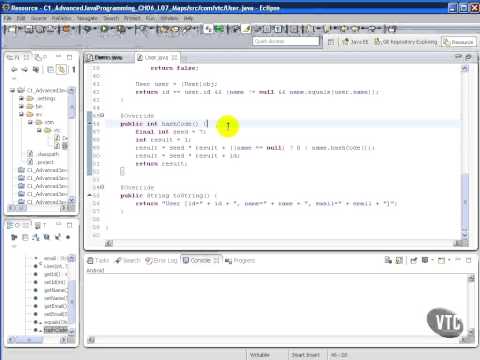
Task: Toggle Link with Editor in Navigator
Action: (x=61, y=69)
